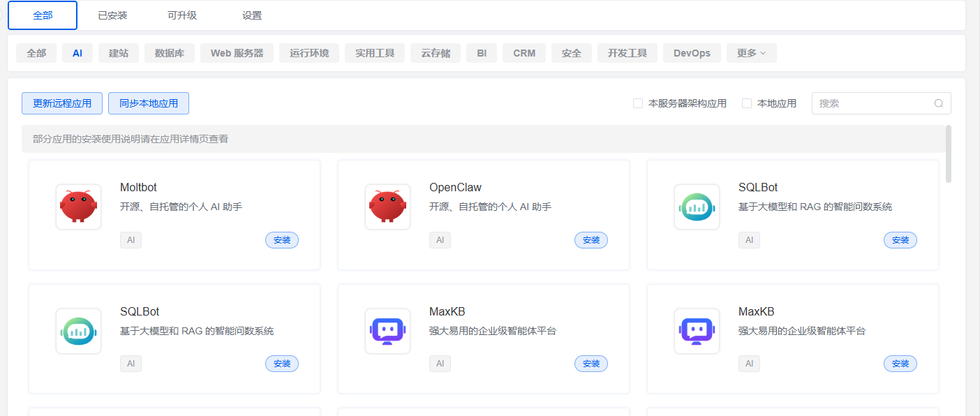Select the DevOps category filter
The image size is (980, 416).
[692, 53]
